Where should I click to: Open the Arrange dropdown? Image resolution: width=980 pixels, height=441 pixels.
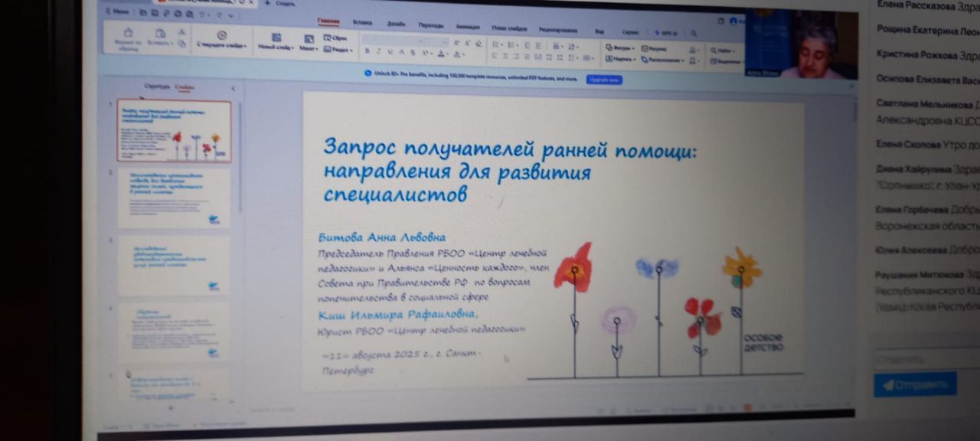pos(662,60)
